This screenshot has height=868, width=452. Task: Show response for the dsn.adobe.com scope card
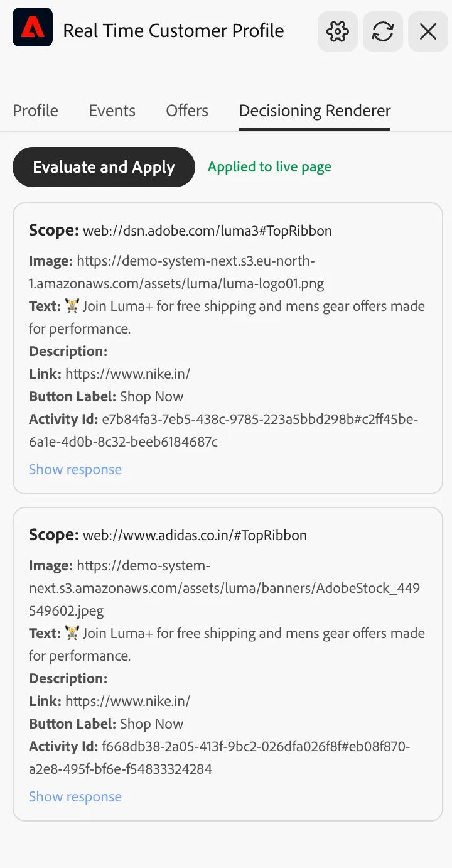pyautogui.click(x=75, y=469)
